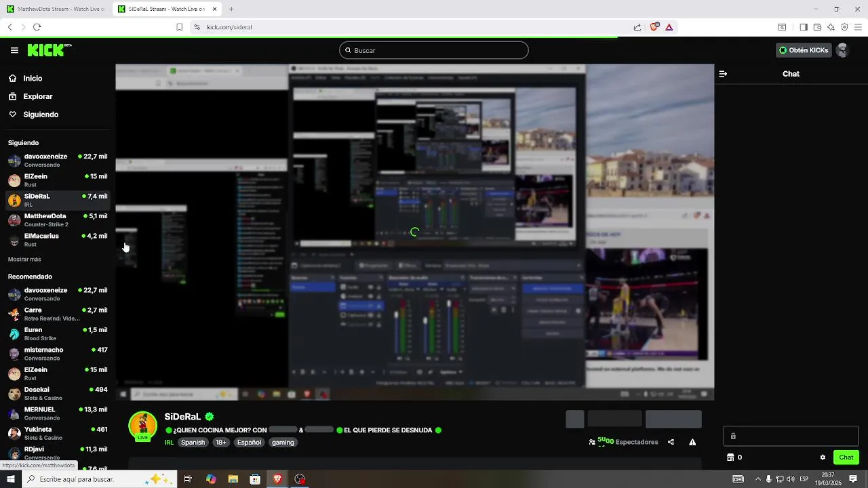
Task: Open File Explorer from taskbar
Action: (x=233, y=479)
